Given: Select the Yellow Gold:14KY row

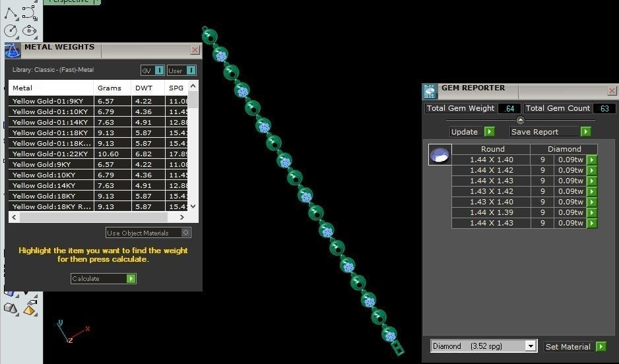Looking at the screenshot, I should click(98, 185).
